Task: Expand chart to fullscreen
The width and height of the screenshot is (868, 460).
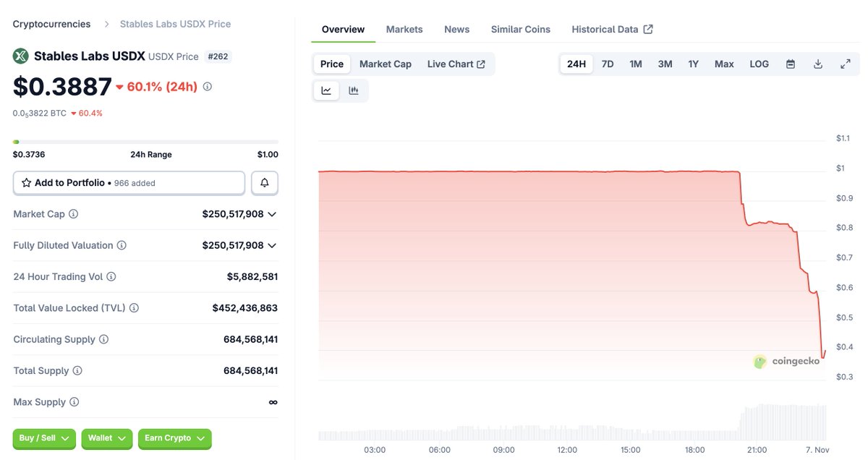Action: pos(845,64)
